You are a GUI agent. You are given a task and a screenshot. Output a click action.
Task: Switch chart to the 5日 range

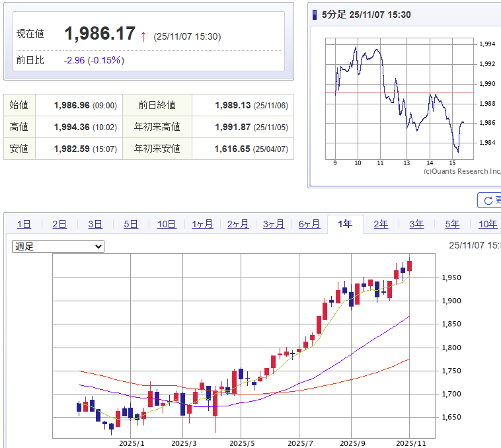131,224
